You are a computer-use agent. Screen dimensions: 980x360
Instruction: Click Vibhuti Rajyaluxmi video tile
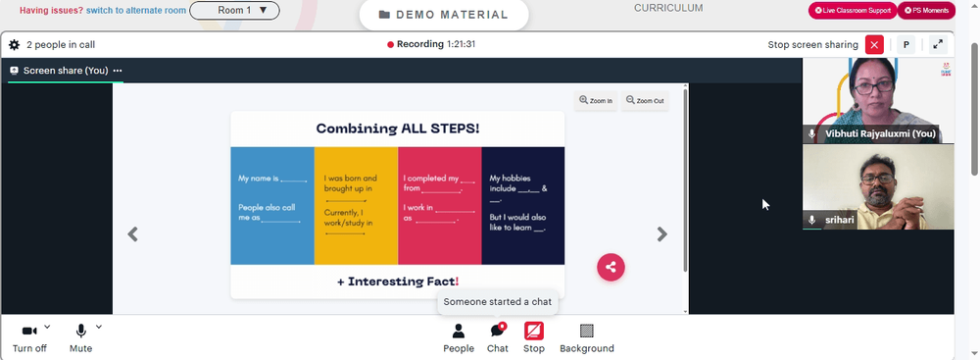coord(878,101)
